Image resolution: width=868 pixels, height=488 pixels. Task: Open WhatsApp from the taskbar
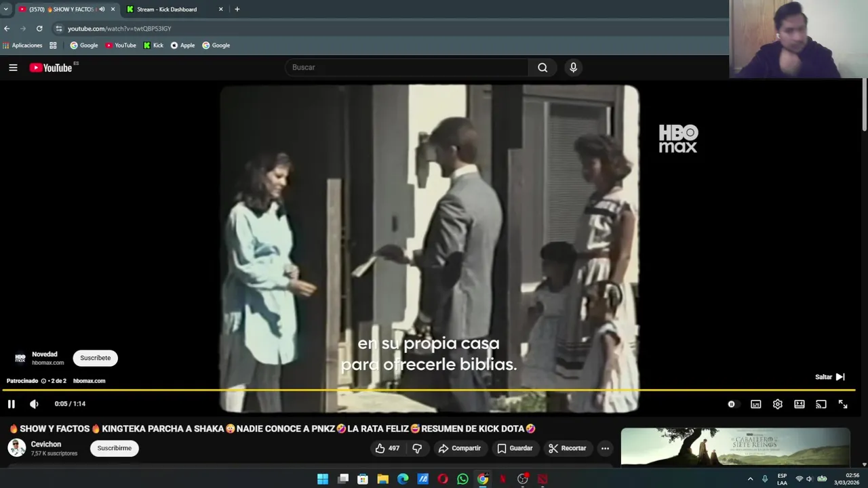point(462,479)
